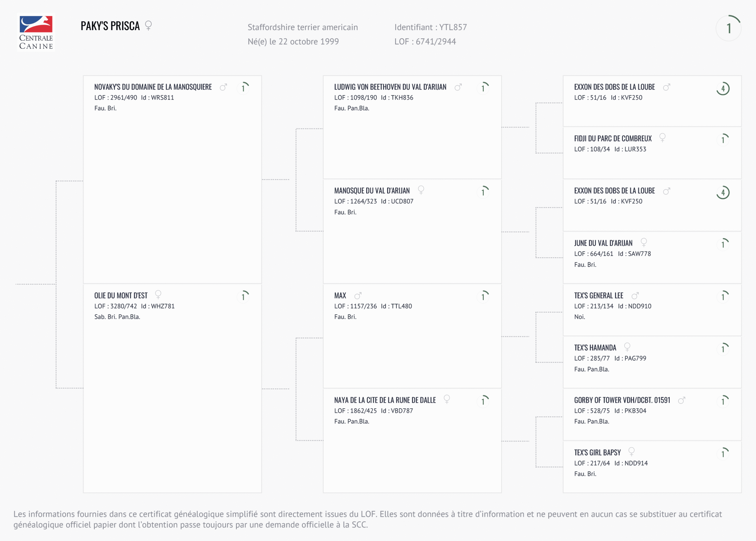Select GORBY OF TOWER VDH/DCBT. 01591 name
756x541 pixels.
point(622,400)
